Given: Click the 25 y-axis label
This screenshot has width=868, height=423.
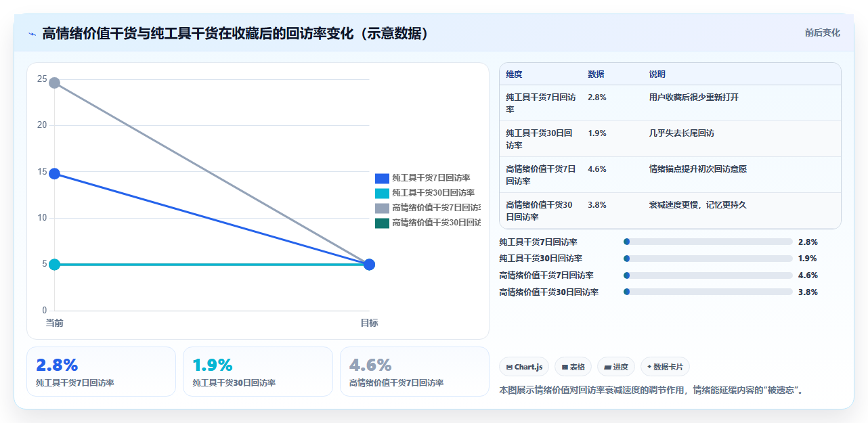Looking at the screenshot, I should 42,79.
